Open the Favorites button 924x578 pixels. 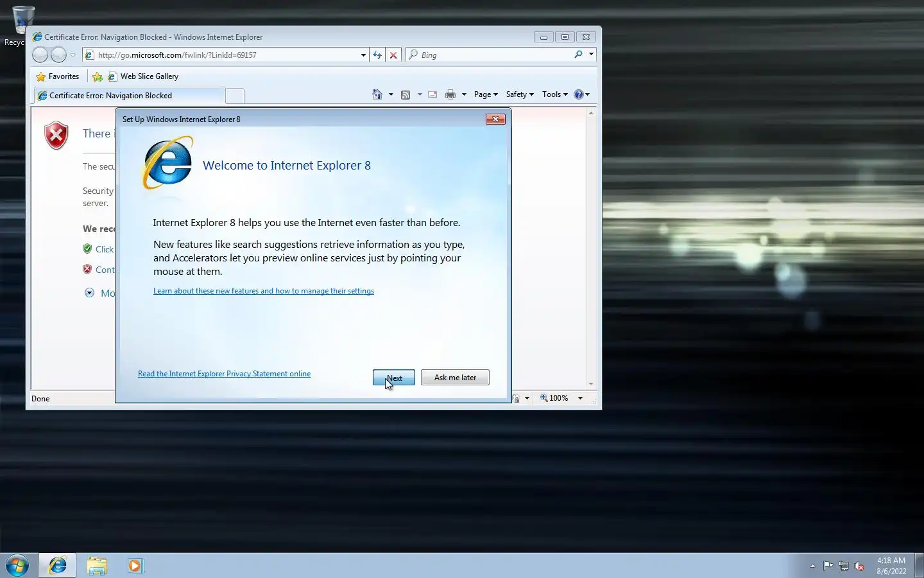[58, 76]
